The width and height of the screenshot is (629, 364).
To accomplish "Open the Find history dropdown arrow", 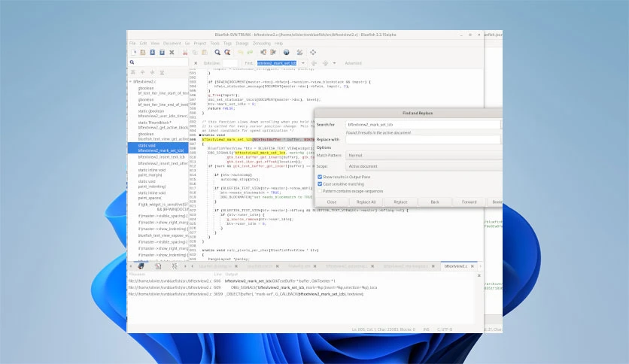I will pos(303,63).
